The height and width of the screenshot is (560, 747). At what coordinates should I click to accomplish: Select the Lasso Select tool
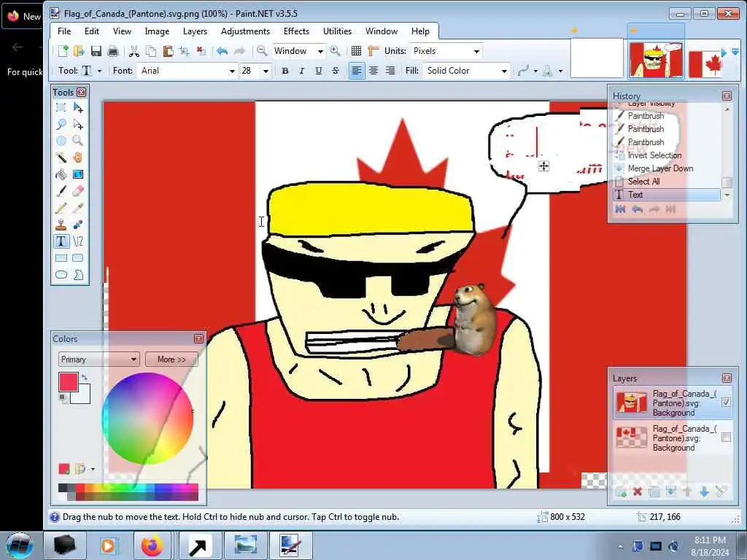[61, 124]
